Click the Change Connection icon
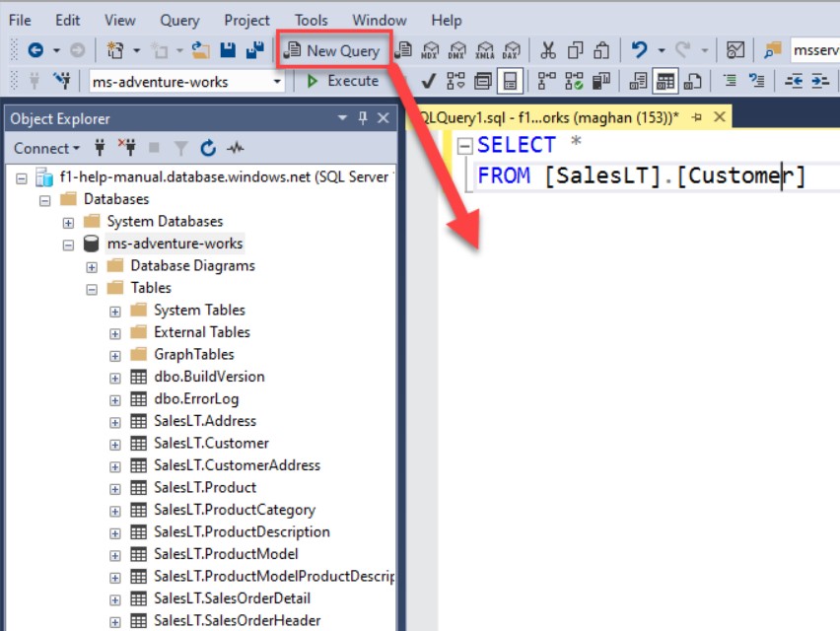Image resolution: width=840 pixels, height=631 pixels. pos(62,82)
